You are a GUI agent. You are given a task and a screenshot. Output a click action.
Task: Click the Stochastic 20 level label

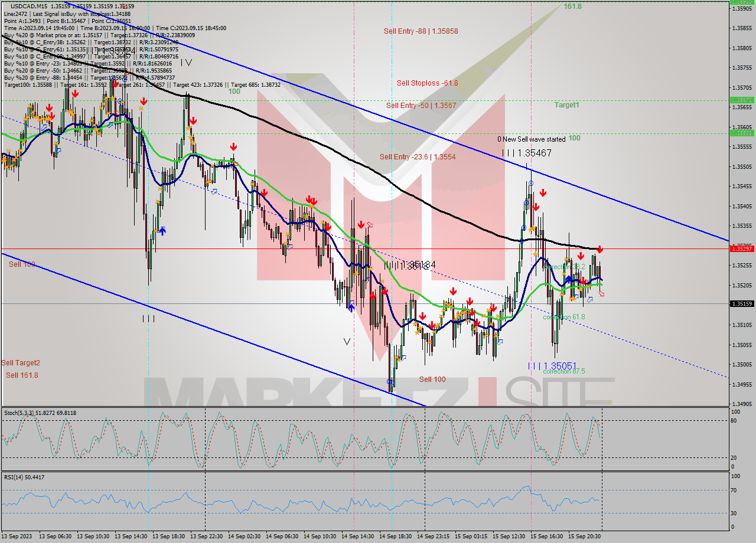tap(734, 457)
